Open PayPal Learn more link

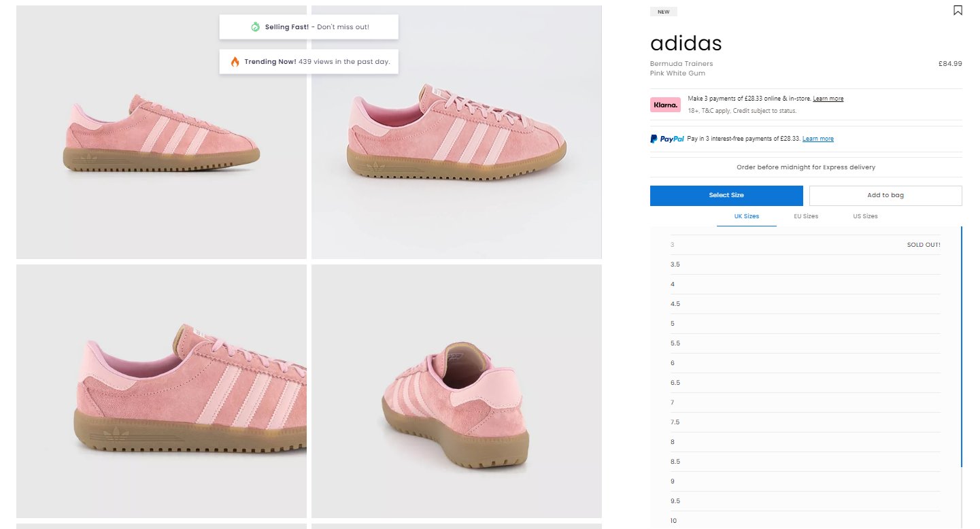pos(817,139)
